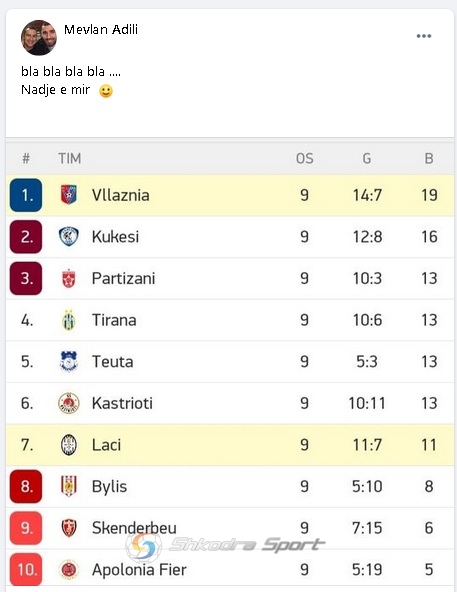Click the Laci club crest

[x=69, y=444]
